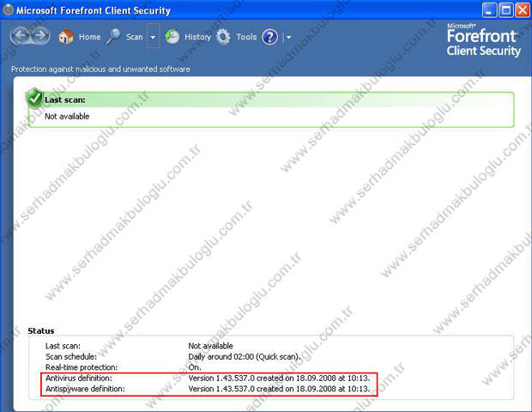Viewport: 532px width, 412px height.
Task: Expand the Help dropdown arrow
Action: tap(288, 37)
